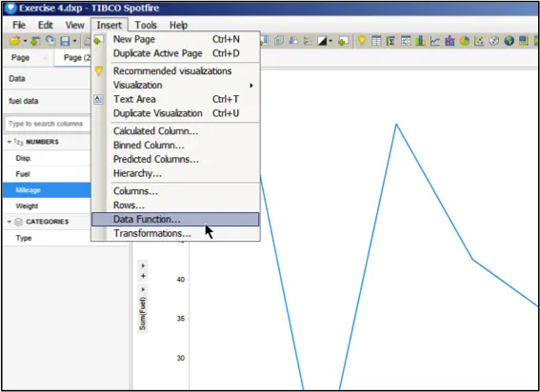Open the dropdown arrow beside the folder icon
Viewport: 540px width, 392px height.
[25, 41]
